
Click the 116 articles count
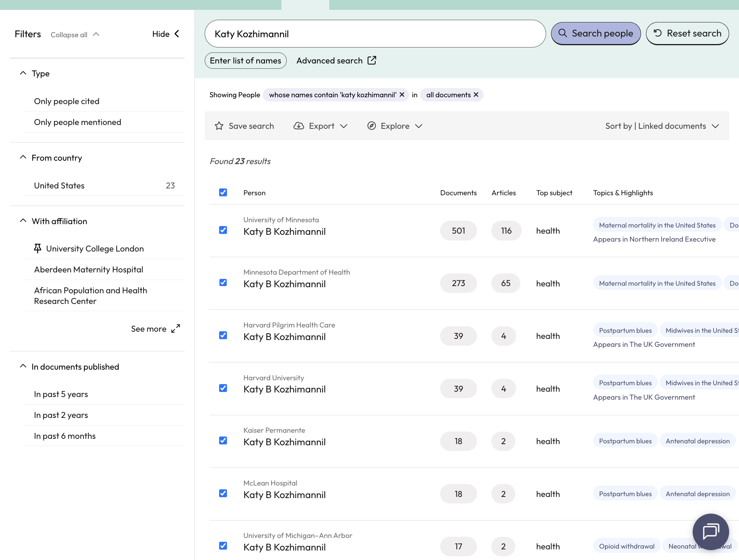point(506,231)
